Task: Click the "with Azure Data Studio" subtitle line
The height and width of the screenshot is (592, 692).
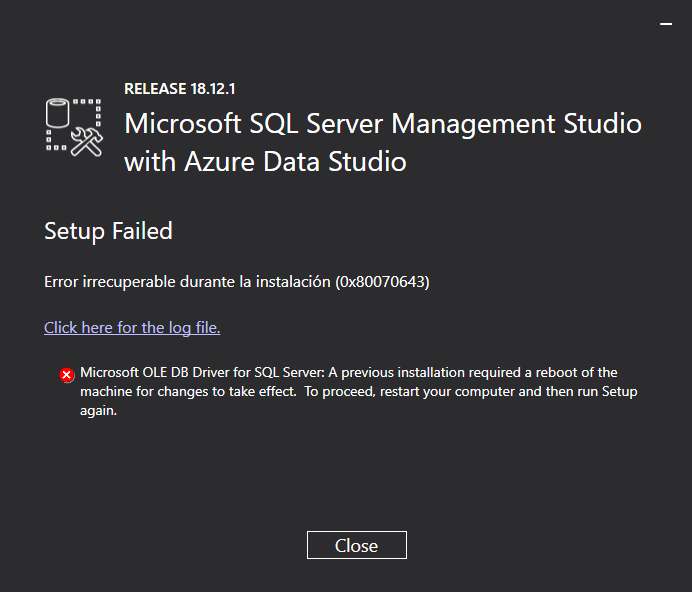Action: [x=265, y=161]
